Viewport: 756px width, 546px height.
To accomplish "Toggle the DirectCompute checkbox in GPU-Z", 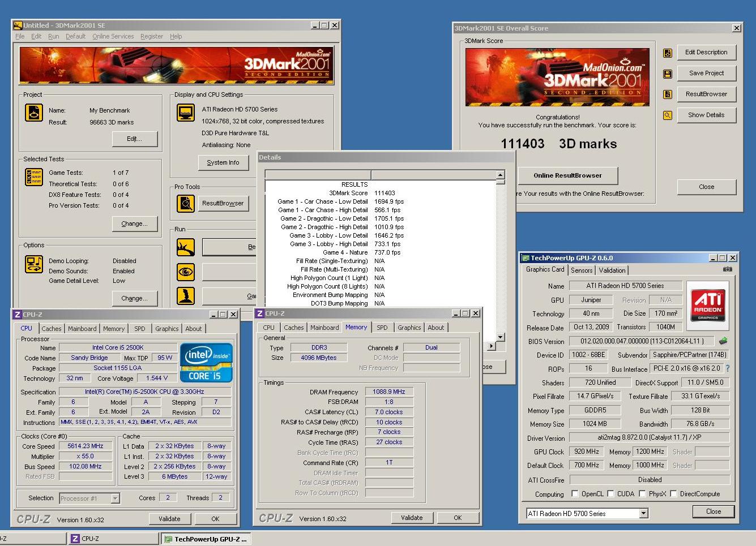I will click(x=673, y=493).
